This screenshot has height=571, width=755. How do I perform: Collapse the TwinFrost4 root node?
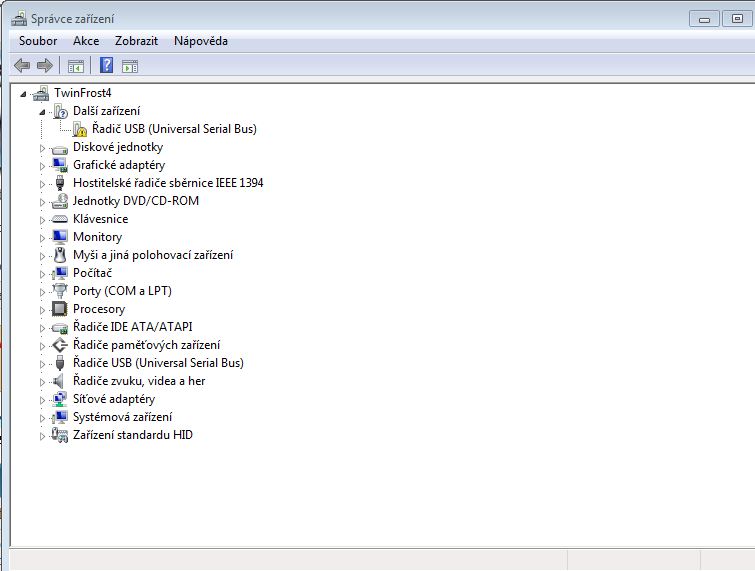tap(23, 94)
